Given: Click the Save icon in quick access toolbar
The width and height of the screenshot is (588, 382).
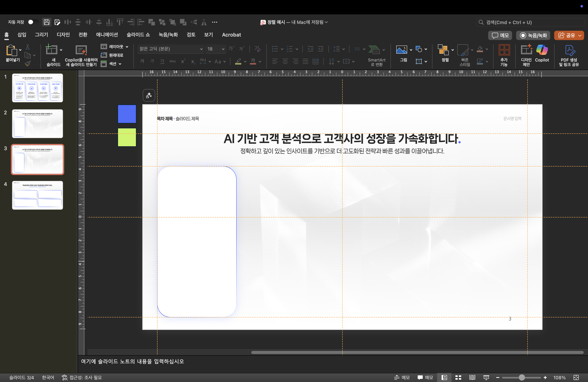Looking at the screenshot, I should pyautogui.click(x=46, y=22).
